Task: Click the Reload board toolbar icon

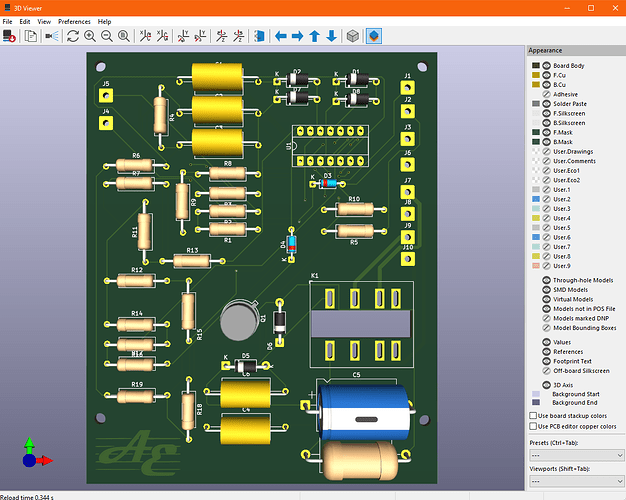Action: point(9,36)
